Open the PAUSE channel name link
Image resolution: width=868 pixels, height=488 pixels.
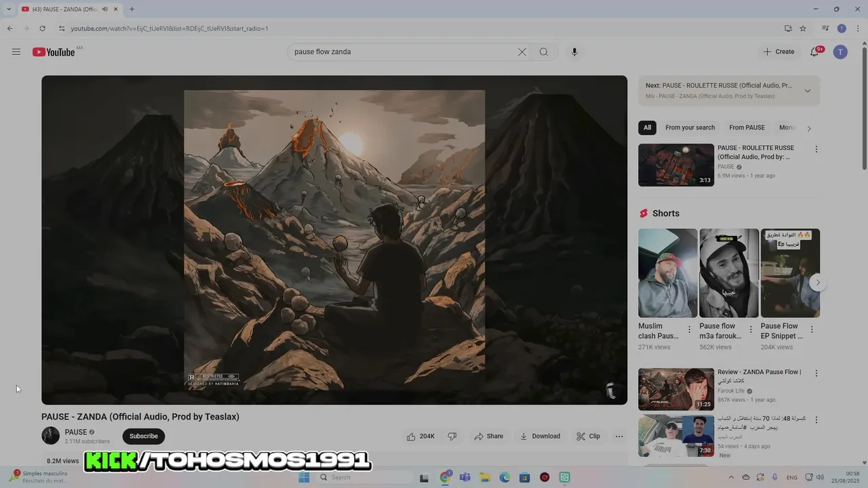pyautogui.click(x=76, y=432)
